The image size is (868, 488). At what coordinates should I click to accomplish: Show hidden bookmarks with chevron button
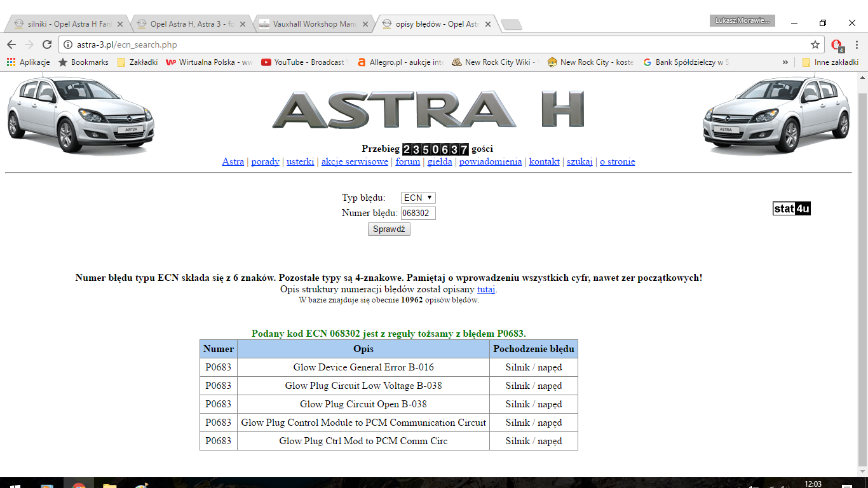[785, 62]
